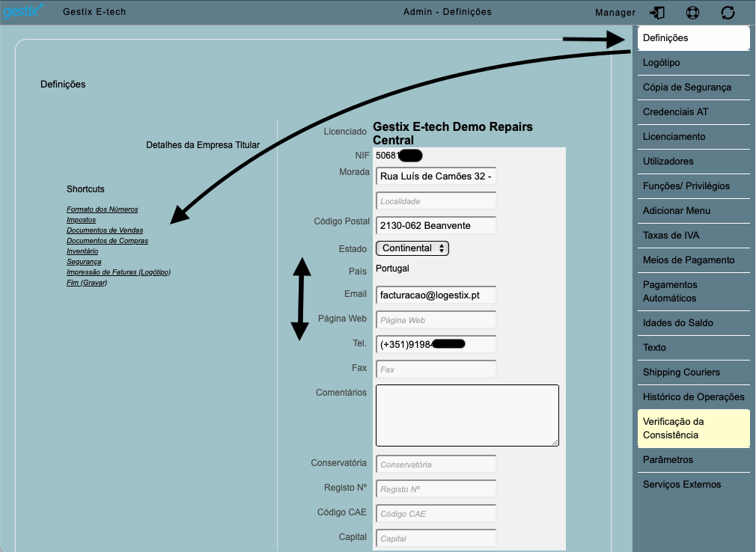This screenshot has height=552, width=756.
Task: Follow the Inventário shortcut link
Action: pyautogui.click(x=82, y=251)
